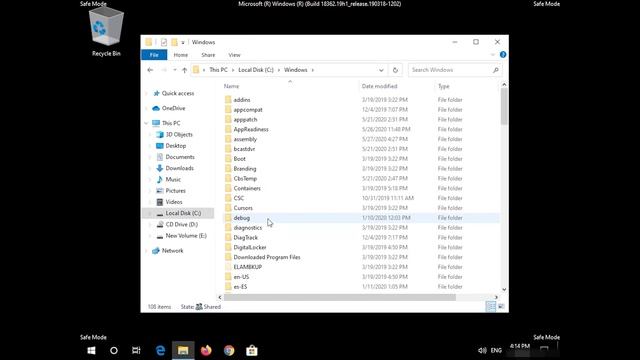This screenshot has width=640, height=360.
Task: Launch Google Chrome from taskbar
Action: pyautogui.click(x=229, y=350)
